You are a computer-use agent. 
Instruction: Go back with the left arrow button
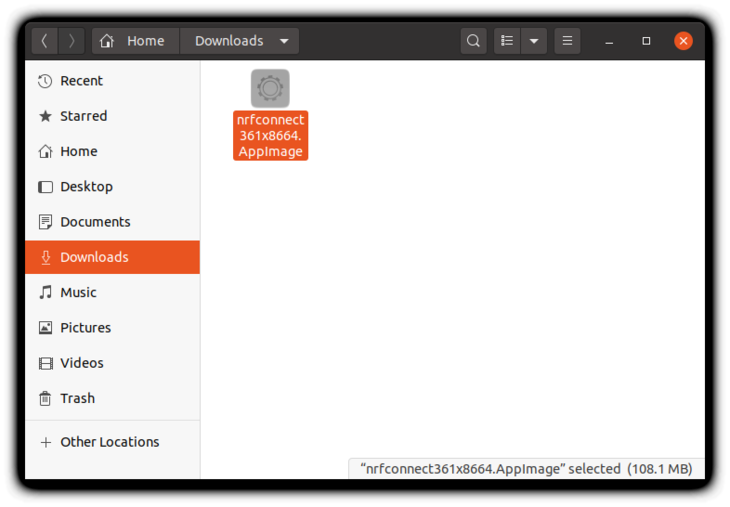click(x=45, y=41)
